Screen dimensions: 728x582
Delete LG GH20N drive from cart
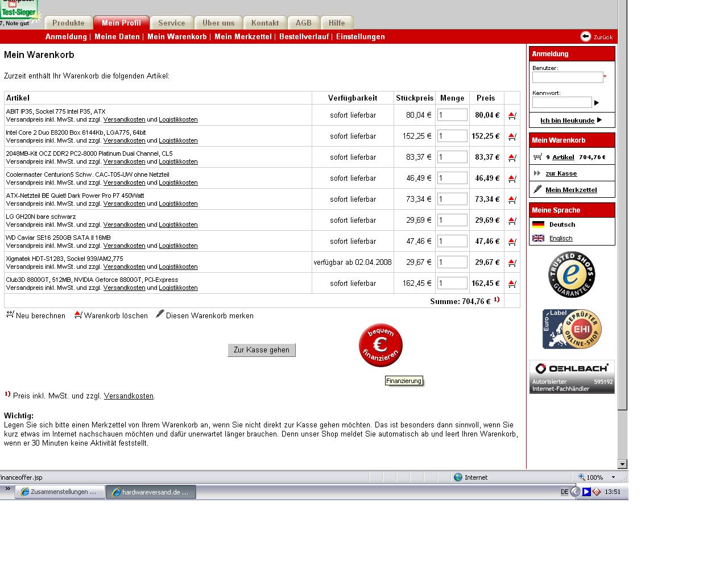(512, 221)
